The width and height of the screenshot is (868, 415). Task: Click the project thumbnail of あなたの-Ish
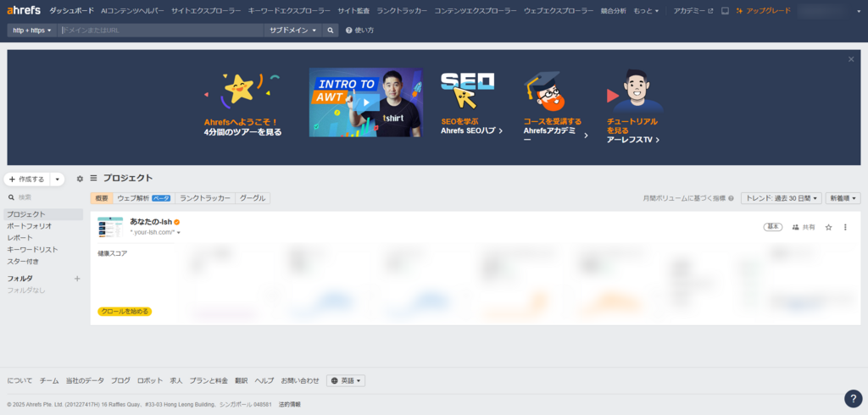click(x=110, y=228)
